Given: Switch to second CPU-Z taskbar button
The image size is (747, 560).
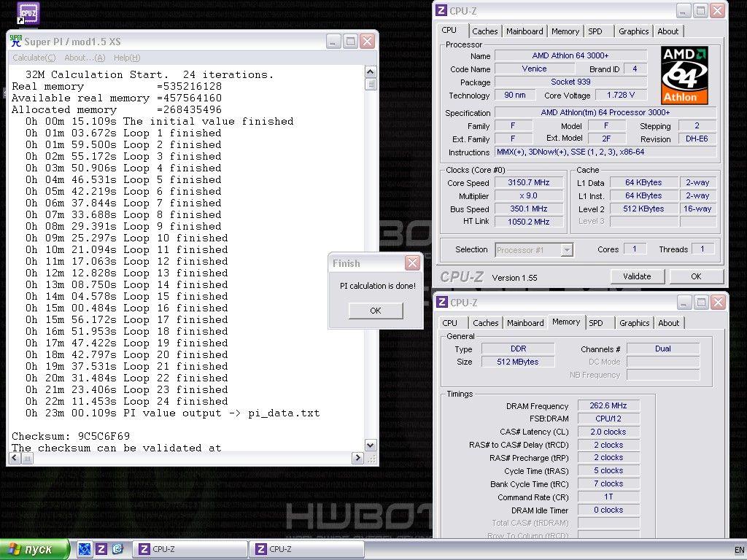Looking at the screenshot, I should click(x=307, y=549).
